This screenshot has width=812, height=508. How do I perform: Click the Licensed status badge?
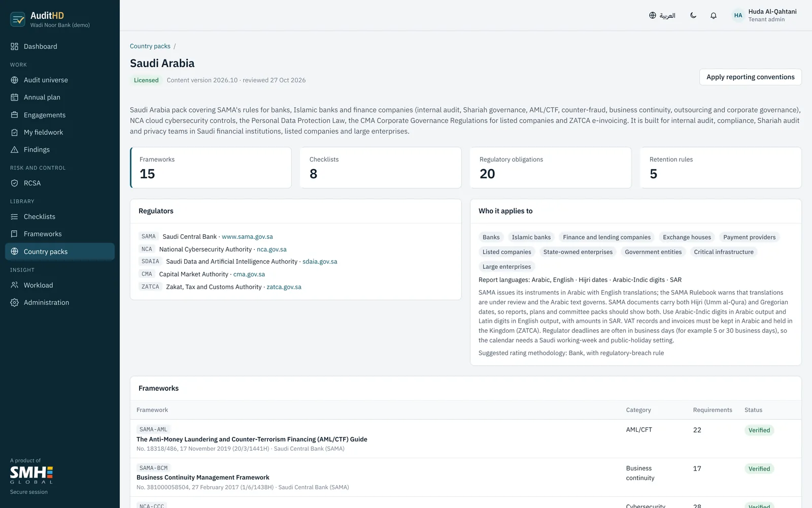(x=146, y=80)
